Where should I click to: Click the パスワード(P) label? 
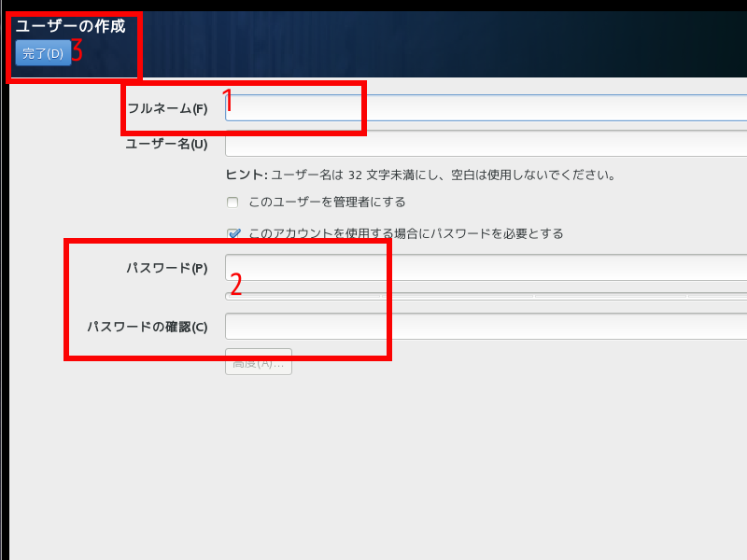click(x=166, y=269)
